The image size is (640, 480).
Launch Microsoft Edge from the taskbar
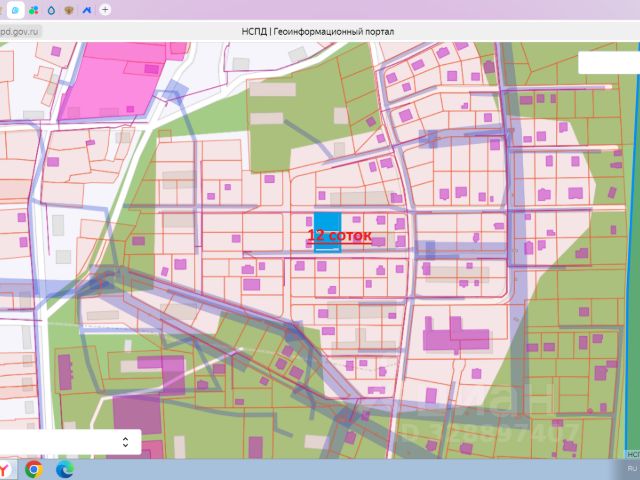click(64, 468)
